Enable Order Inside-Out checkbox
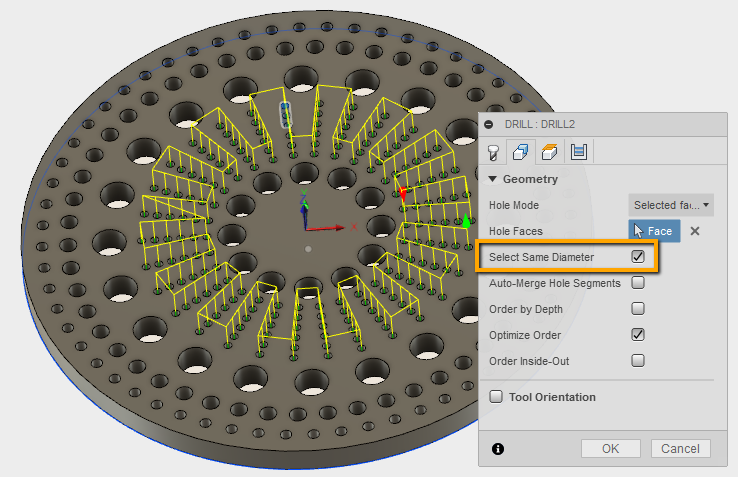738x477 pixels. point(637,361)
